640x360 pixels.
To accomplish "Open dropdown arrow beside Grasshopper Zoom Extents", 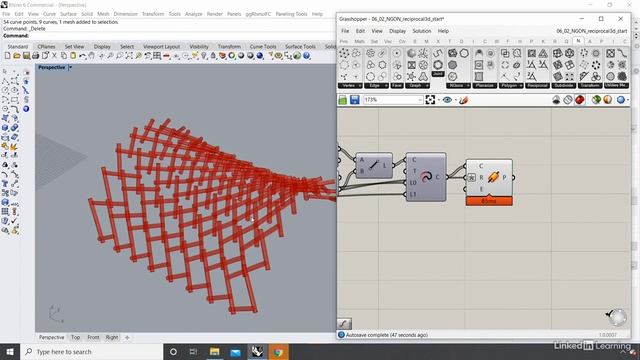I will [439, 100].
